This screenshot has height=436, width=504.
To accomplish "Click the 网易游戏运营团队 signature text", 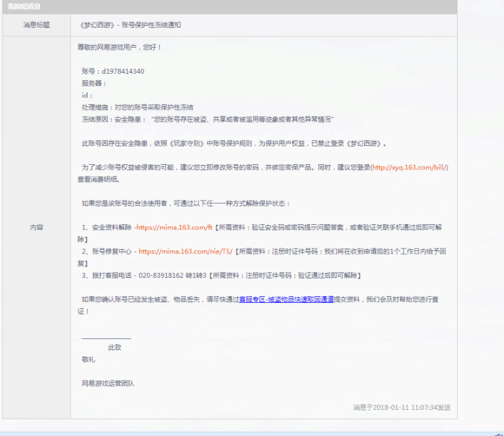I will pyautogui.click(x=108, y=383).
